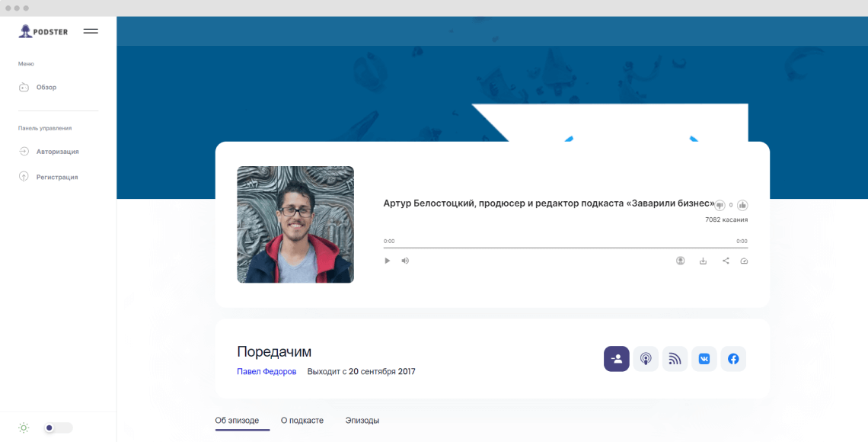Open the Эпизоды tab
Screen dimensions: 868x442
362,420
